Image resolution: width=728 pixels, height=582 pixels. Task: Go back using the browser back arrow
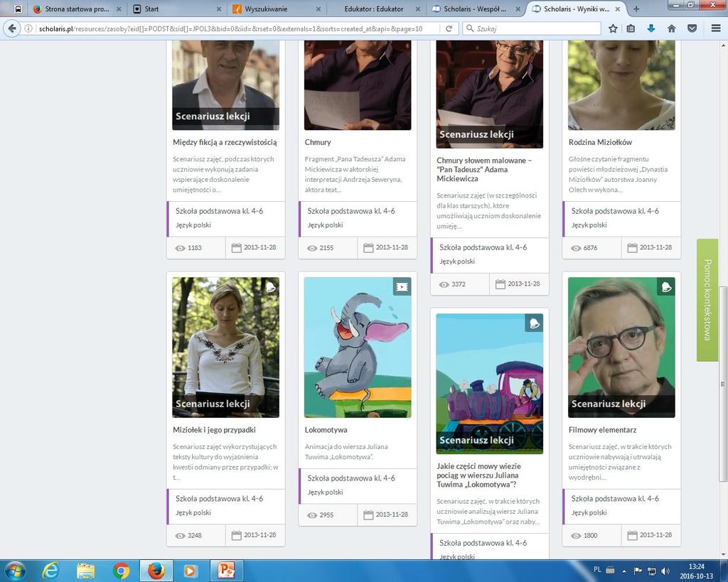pos(12,28)
